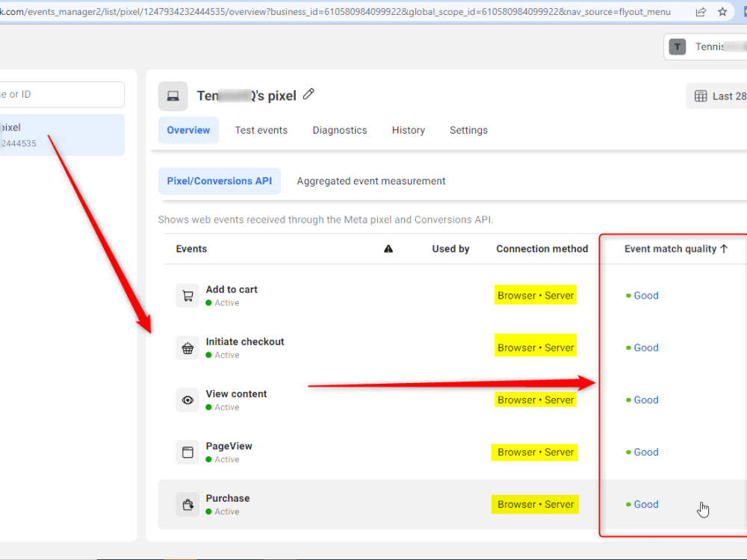Open the Test events tab
The height and width of the screenshot is (560, 747).
261,130
